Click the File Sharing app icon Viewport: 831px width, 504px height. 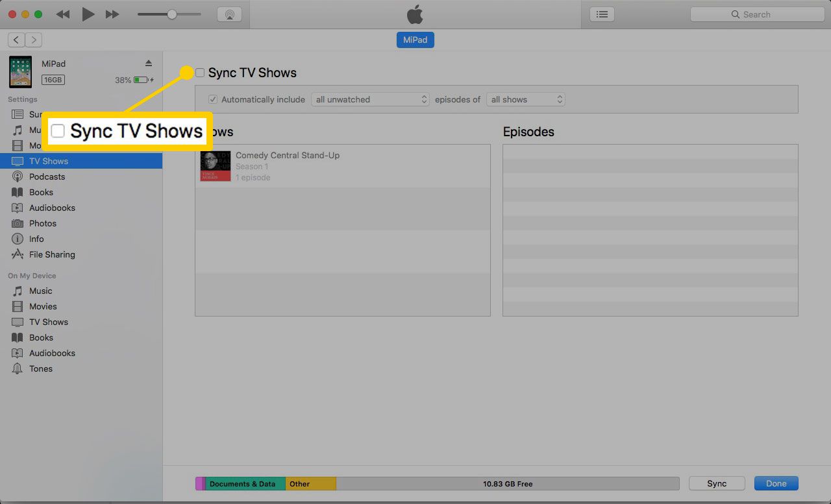[18, 254]
